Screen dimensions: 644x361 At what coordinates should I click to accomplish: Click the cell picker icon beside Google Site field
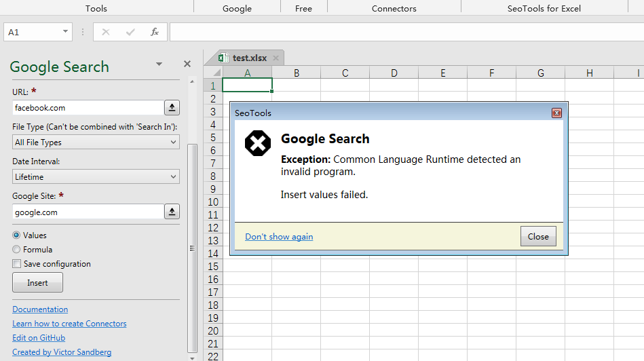[172, 212]
